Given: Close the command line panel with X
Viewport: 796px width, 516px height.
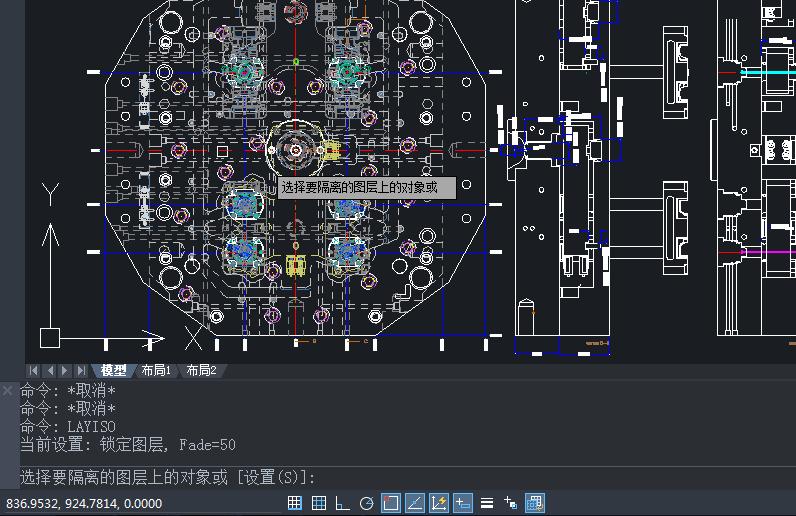Looking at the screenshot, I should [x=8, y=391].
